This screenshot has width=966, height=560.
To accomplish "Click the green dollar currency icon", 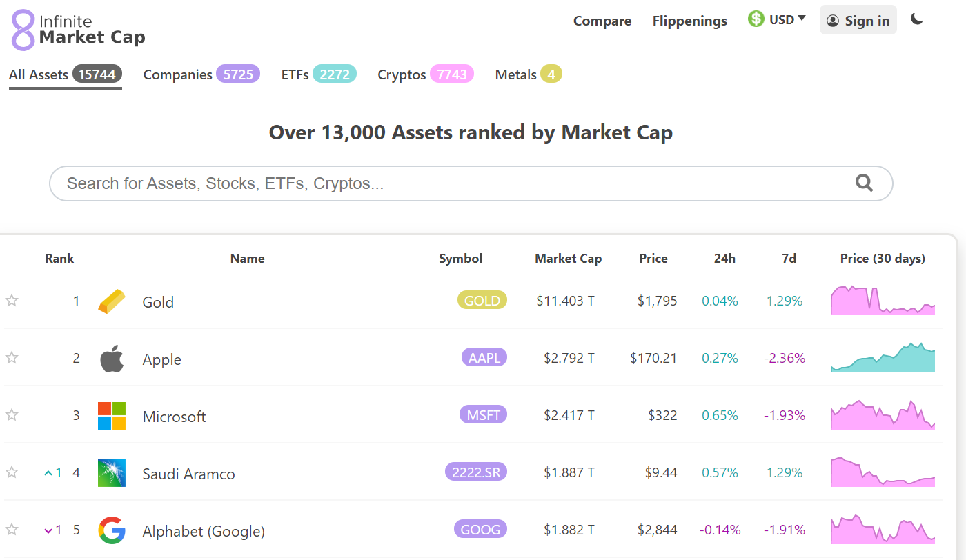I will pos(755,18).
